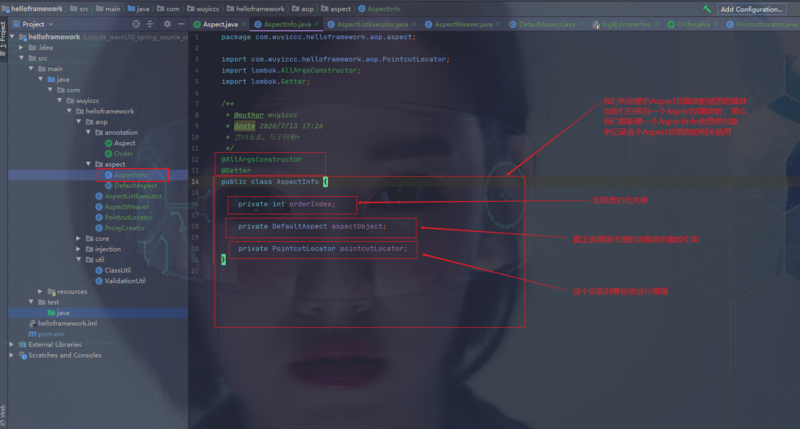
Task: Open Add Configuration... button
Action: tap(751, 9)
